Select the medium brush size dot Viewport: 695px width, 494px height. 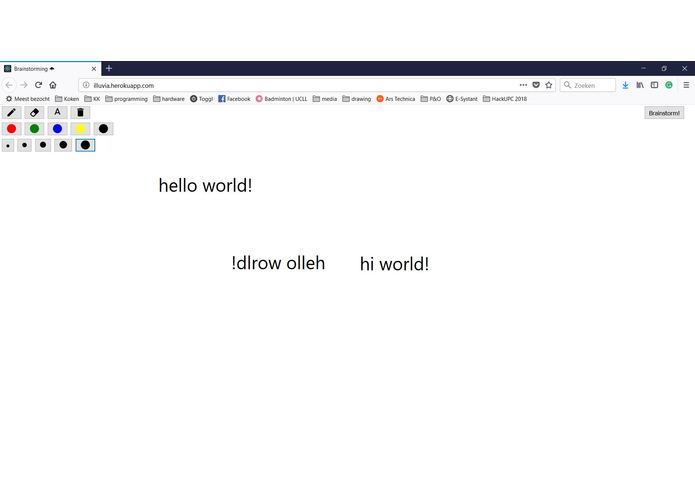pyautogui.click(x=43, y=145)
